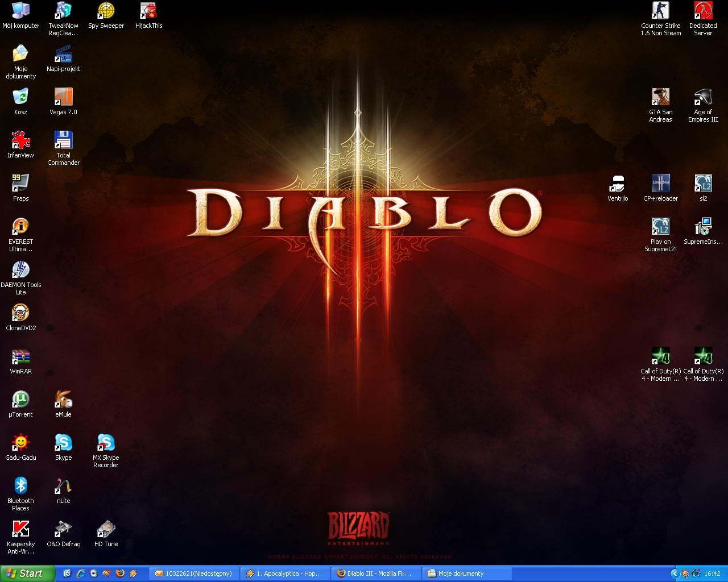Select the eMule desktop icon
This screenshot has width=728, height=582.
(x=63, y=404)
